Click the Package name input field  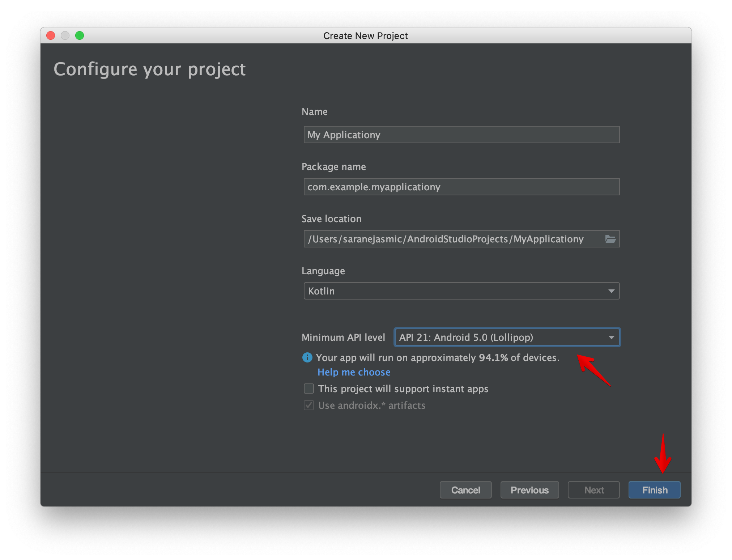coord(461,187)
